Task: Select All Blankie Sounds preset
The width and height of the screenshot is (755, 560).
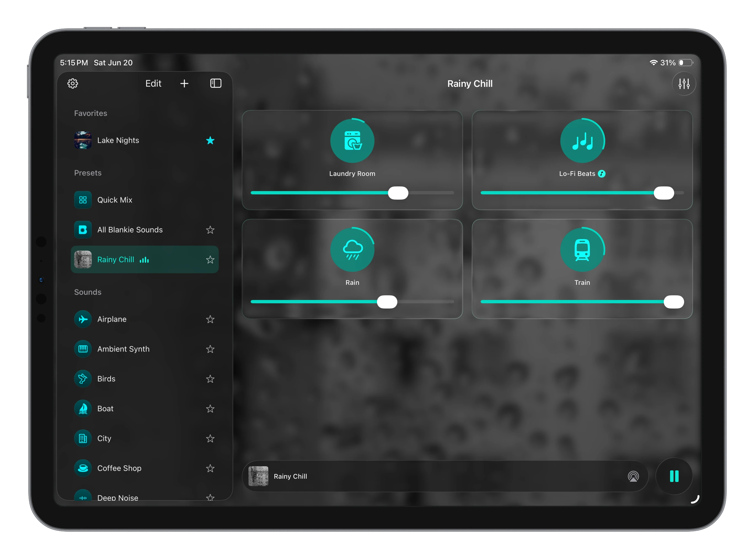Action: point(144,230)
